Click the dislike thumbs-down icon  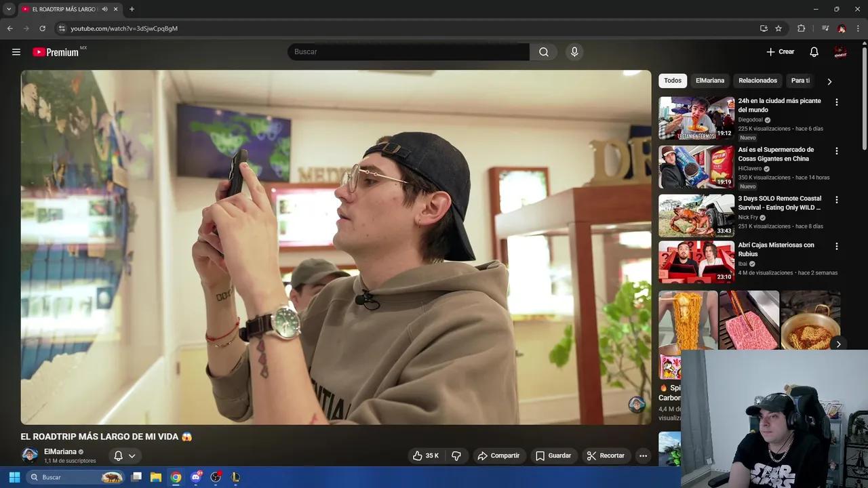(x=456, y=455)
